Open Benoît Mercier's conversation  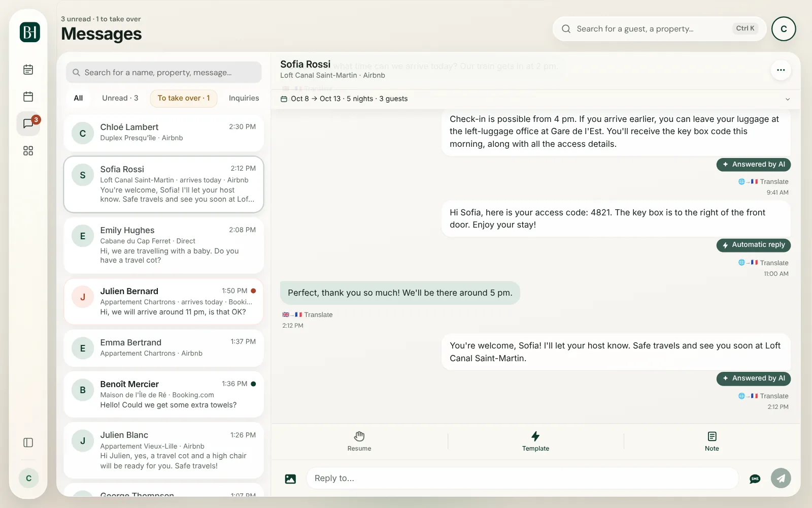click(x=163, y=395)
